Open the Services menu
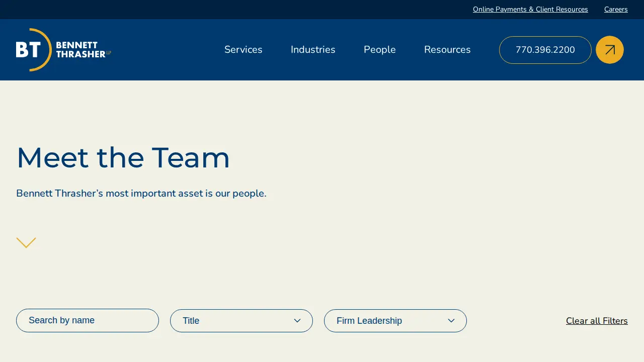 244,50
